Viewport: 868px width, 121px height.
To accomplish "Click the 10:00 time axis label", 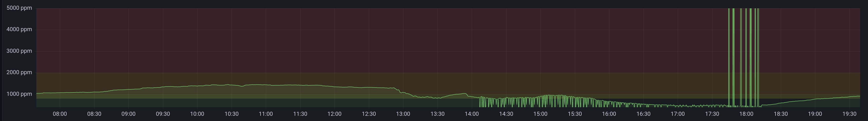I will [197, 114].
